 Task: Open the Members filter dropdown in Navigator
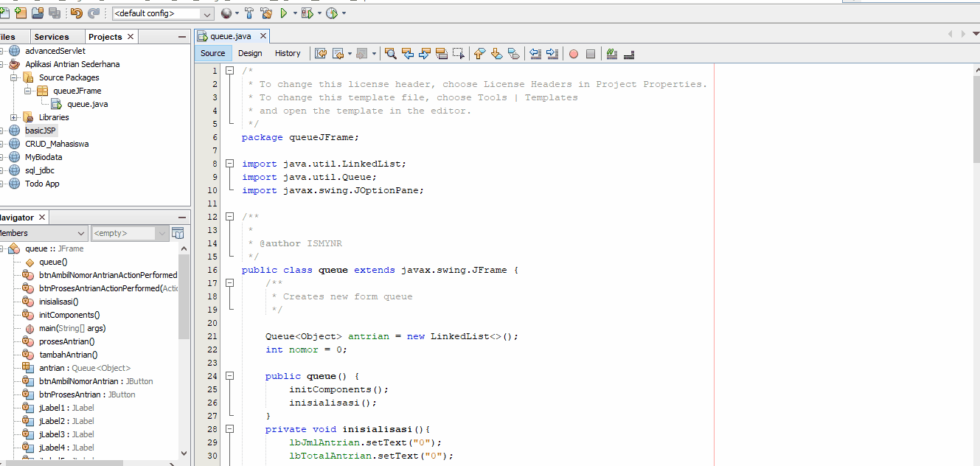coord(81,233)
